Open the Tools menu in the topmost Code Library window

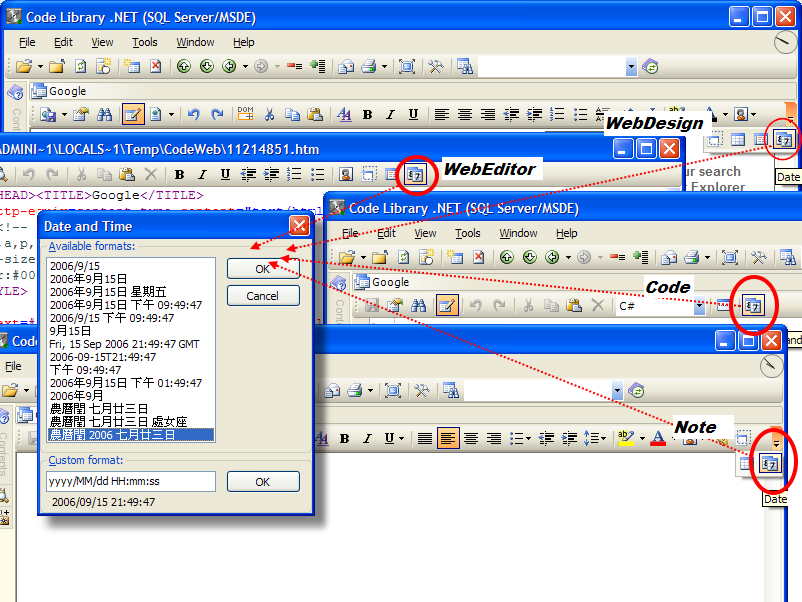pos(144,42)
